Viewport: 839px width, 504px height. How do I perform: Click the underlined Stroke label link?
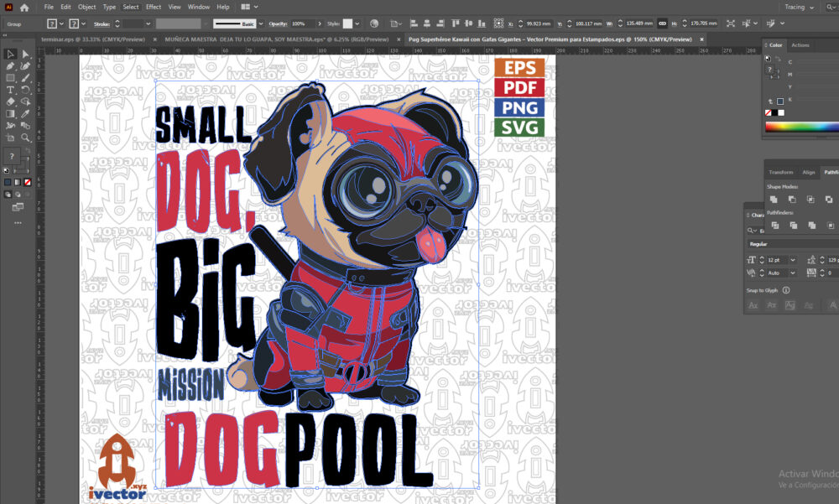pyautogui.click(x=102, y=24)
